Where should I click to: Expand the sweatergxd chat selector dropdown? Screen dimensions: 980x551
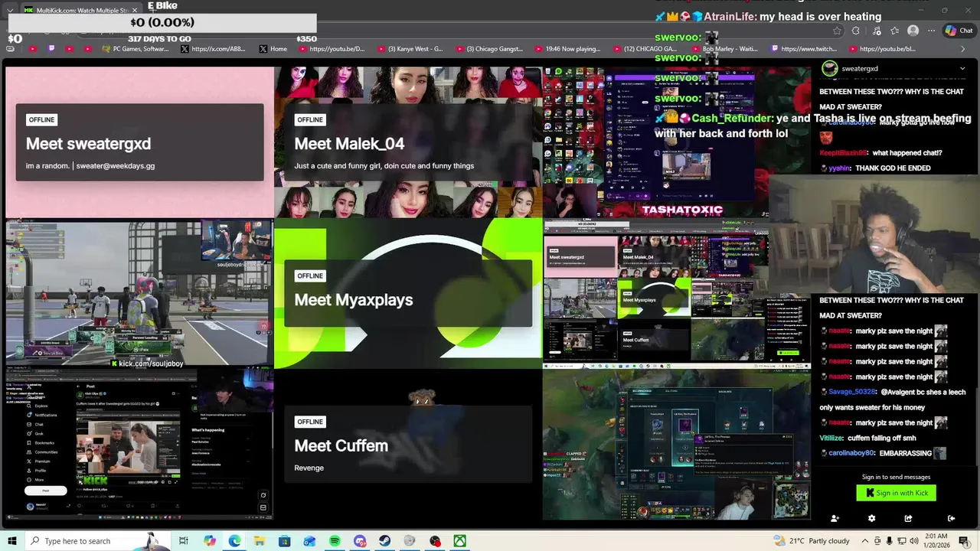(x=962, y=69)
